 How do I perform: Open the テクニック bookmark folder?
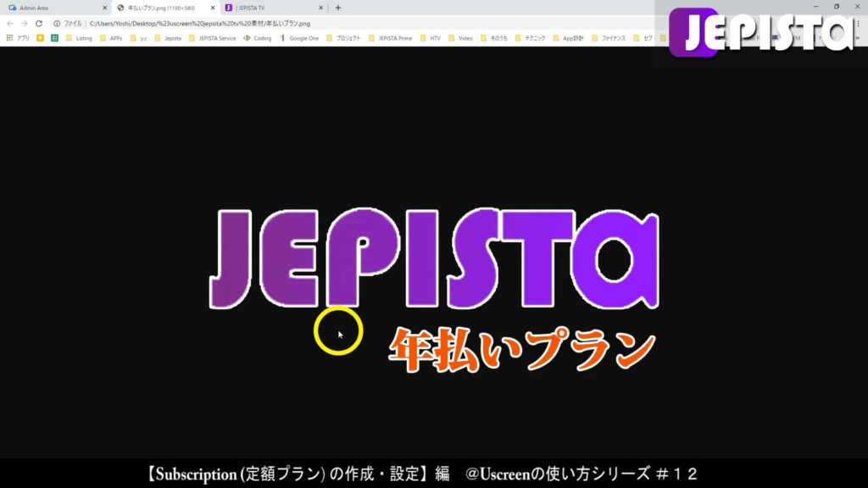click(x=530, y=38)
